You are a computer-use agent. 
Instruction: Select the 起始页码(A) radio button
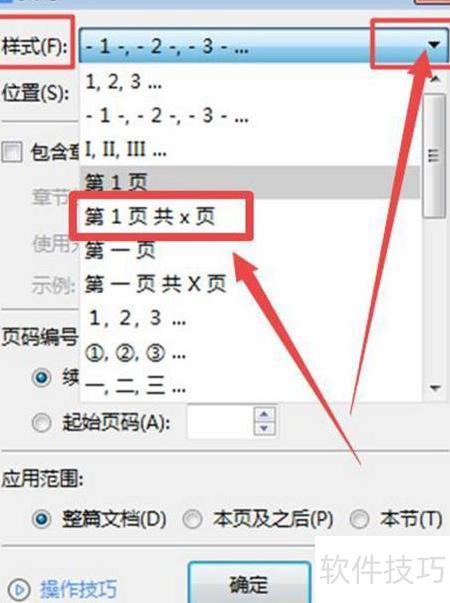41,423
